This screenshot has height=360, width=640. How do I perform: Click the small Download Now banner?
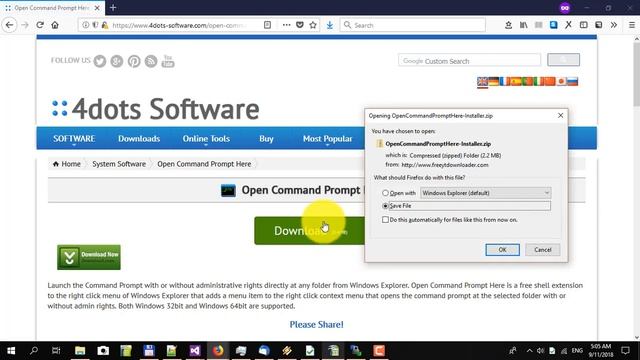(89, 257)
